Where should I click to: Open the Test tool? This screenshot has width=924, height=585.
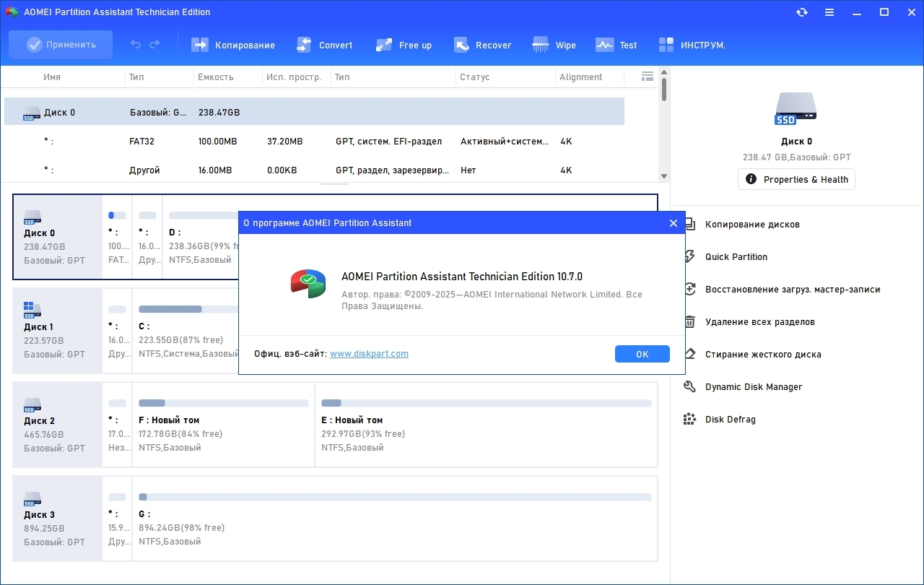(x=616, y=45)
